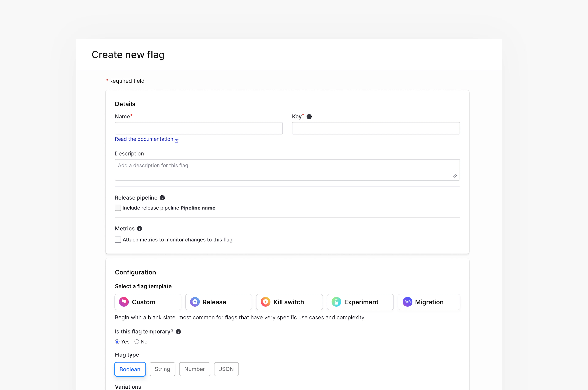Viewport: 588px width, 390px height.
Task: Select the Number flag type
Action: (194, 369)
